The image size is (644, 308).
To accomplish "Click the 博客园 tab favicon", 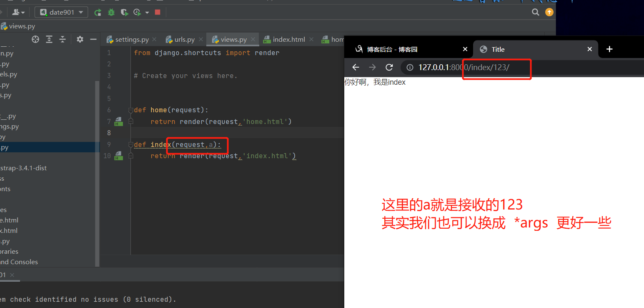I will (x=358, y=49).
